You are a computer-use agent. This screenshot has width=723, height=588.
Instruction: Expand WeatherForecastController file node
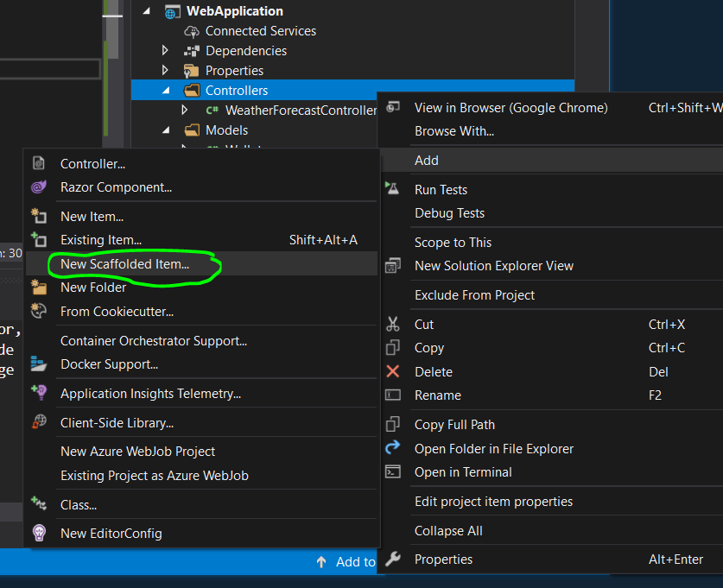click(x=185, y=111)
